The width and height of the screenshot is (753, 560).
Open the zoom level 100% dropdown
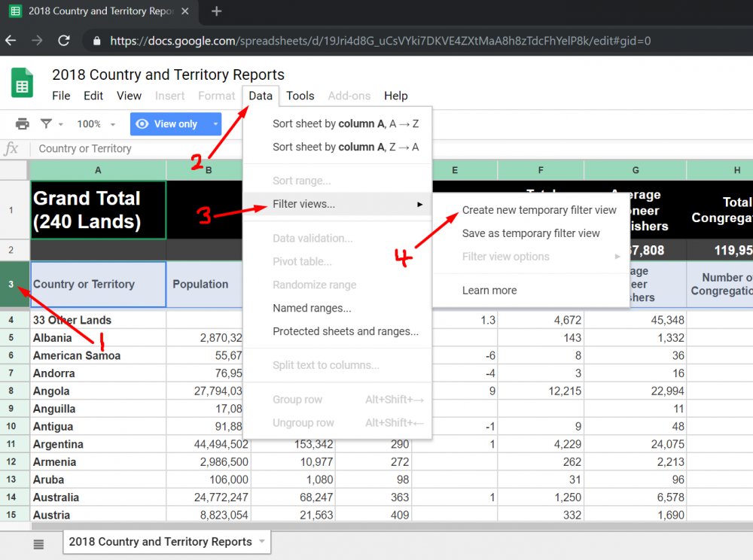[96, 124]
